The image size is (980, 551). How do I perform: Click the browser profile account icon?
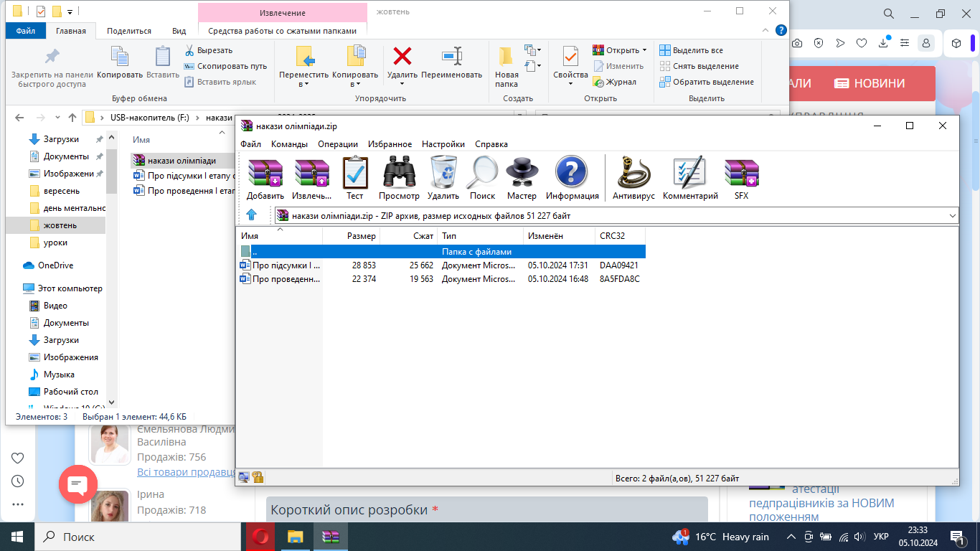click(926, 43)
